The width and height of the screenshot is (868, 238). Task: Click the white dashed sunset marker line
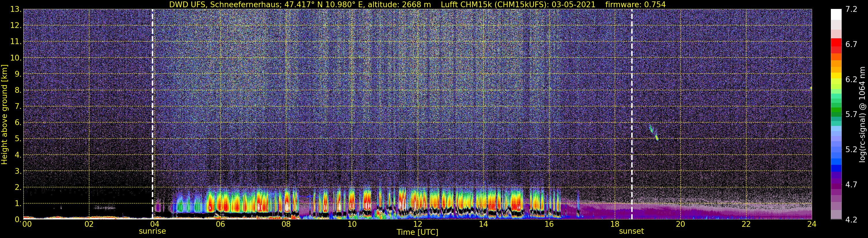[x=631, y=114]
